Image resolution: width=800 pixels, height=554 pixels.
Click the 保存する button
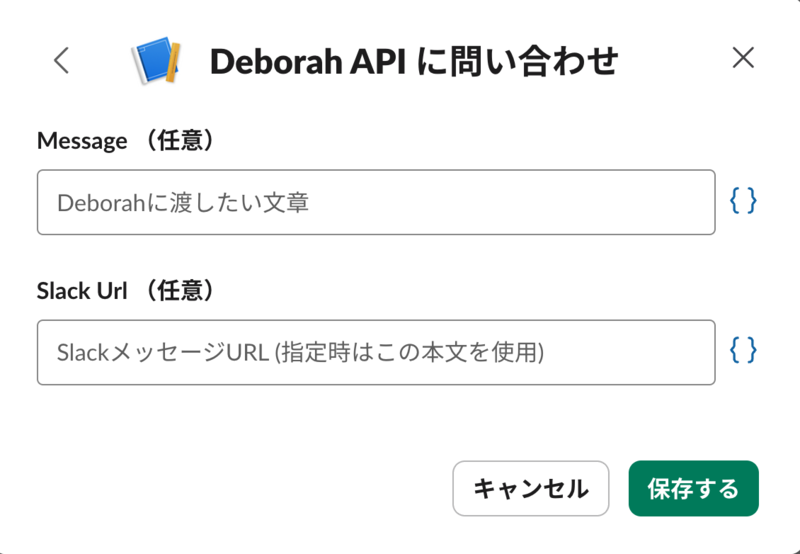click(x=693, y=488)
